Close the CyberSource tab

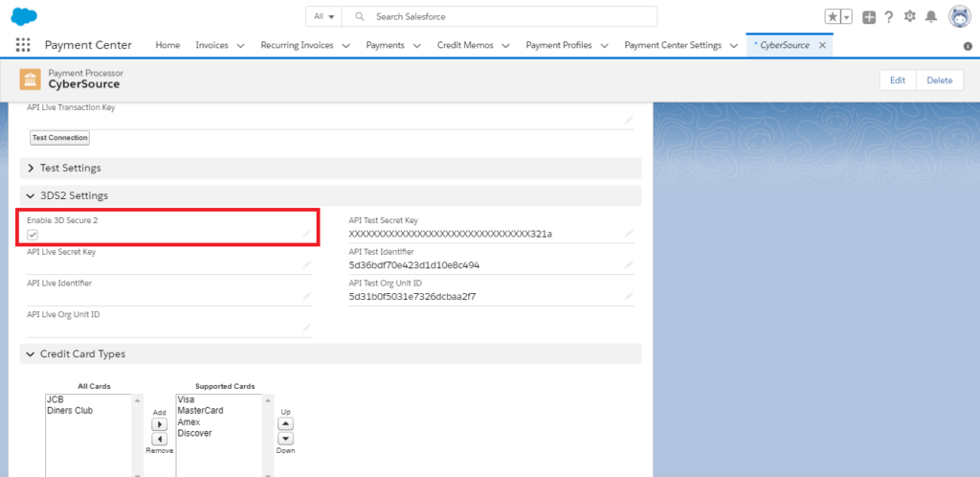pyautogui.click(x=822, y=45)
